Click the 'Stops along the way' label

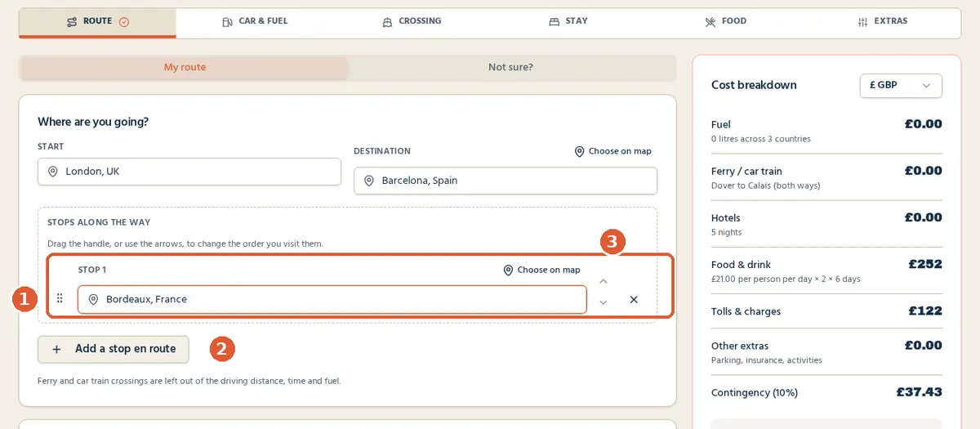(99, 222)
